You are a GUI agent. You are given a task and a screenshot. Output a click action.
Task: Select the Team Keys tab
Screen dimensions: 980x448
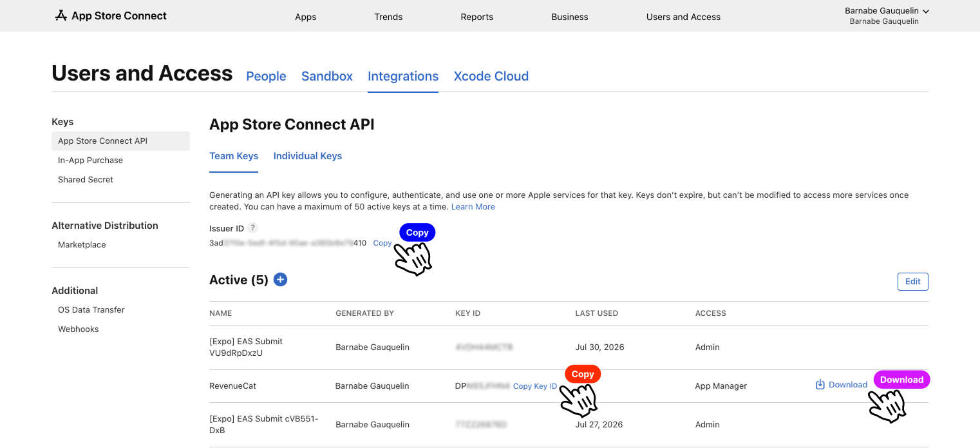[234, 156]
